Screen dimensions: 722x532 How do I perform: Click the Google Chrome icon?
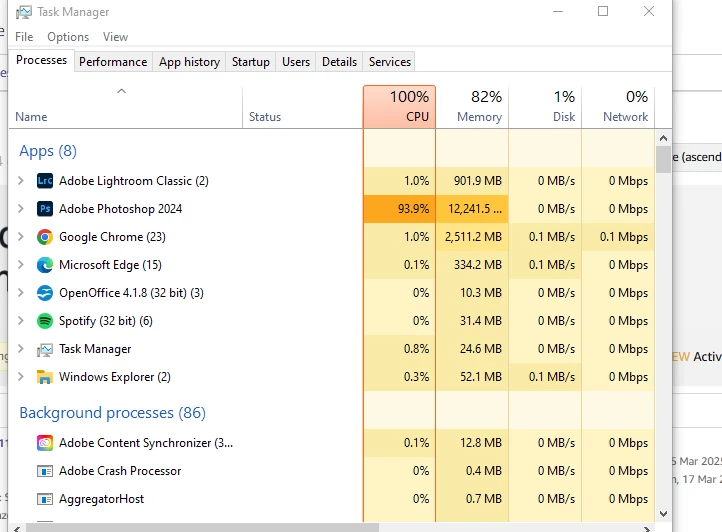(x=45, y=237)
